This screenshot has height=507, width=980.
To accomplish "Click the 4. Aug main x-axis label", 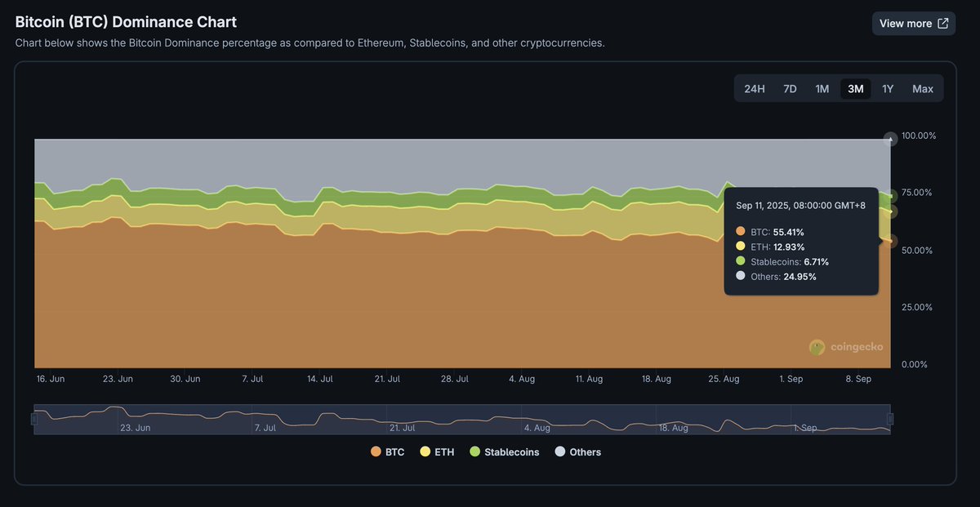I will point(521,379).
